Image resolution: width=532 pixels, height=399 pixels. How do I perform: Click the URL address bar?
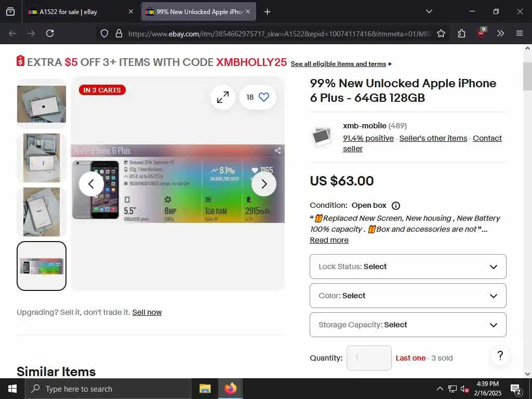coord(279,34)
